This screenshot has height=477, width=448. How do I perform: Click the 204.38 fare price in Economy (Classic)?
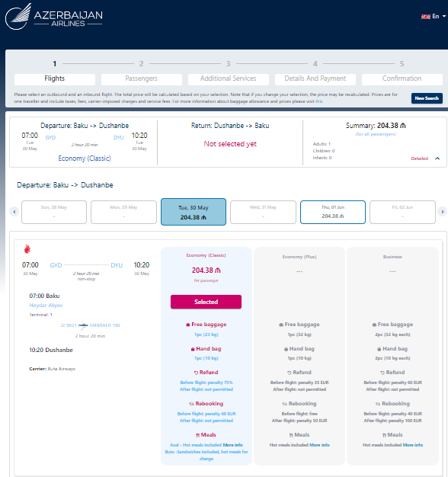(206, 271)
